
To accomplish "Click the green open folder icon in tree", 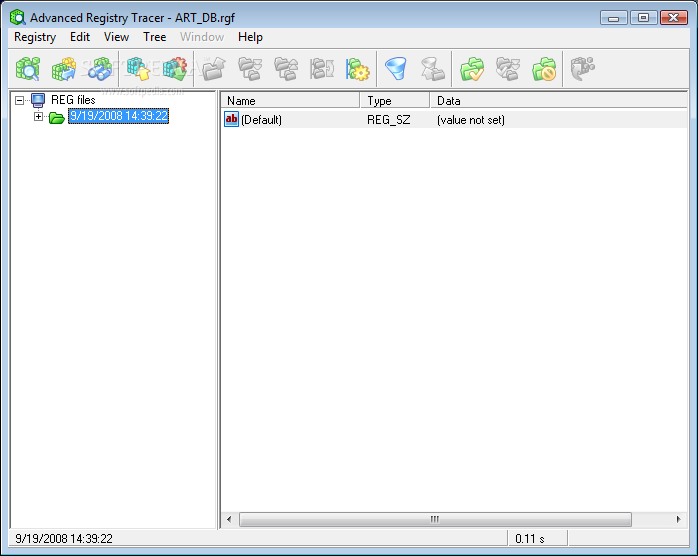I will (57, 118).
